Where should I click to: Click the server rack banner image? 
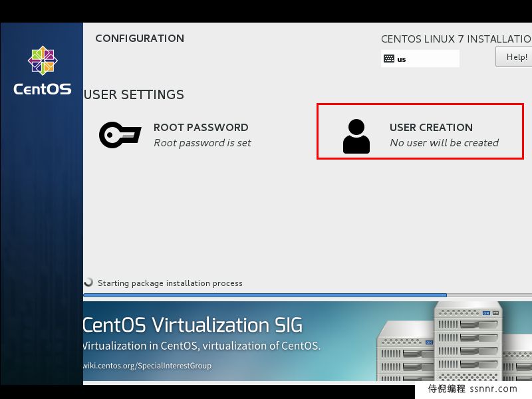454,341
